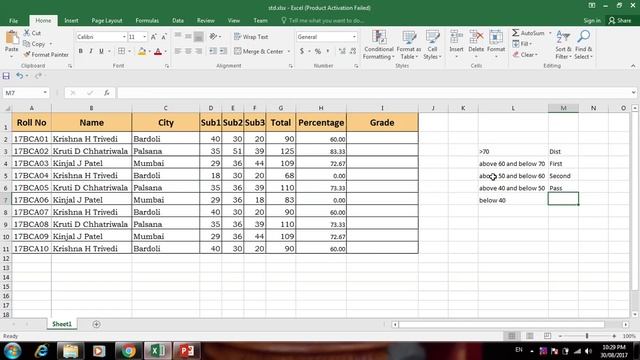Open the Fill dropdown
This screenshot has height=360, width=640.
tap(522, 44)
